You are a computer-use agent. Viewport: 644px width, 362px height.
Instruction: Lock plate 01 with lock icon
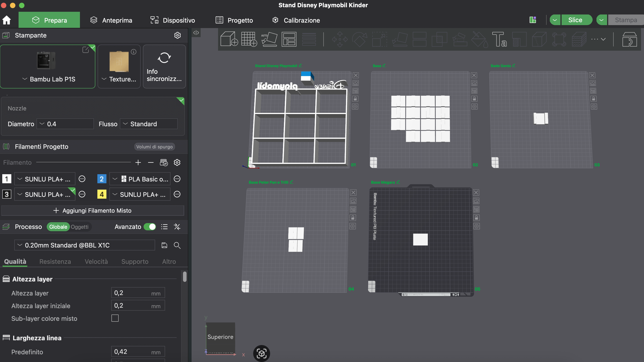[355, 99]
